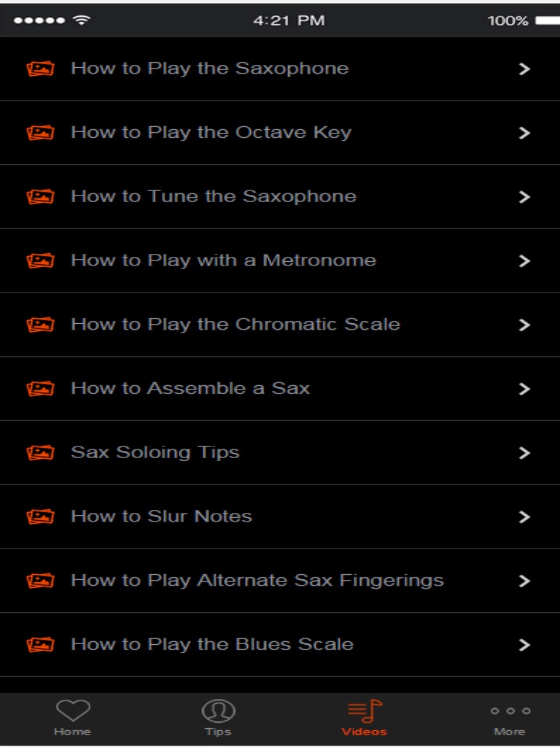Open How to Play the Saxophone video

pyautogui.click(x=209, y=69)
